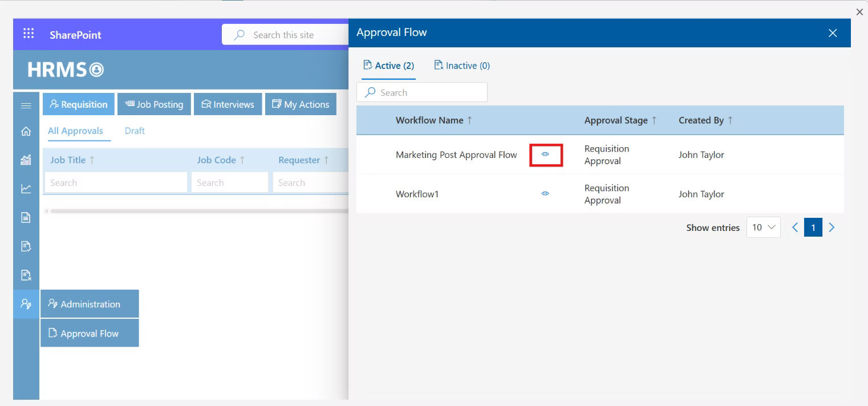
Task: Click the hamburger menu in sidebar
Action: 26,105
